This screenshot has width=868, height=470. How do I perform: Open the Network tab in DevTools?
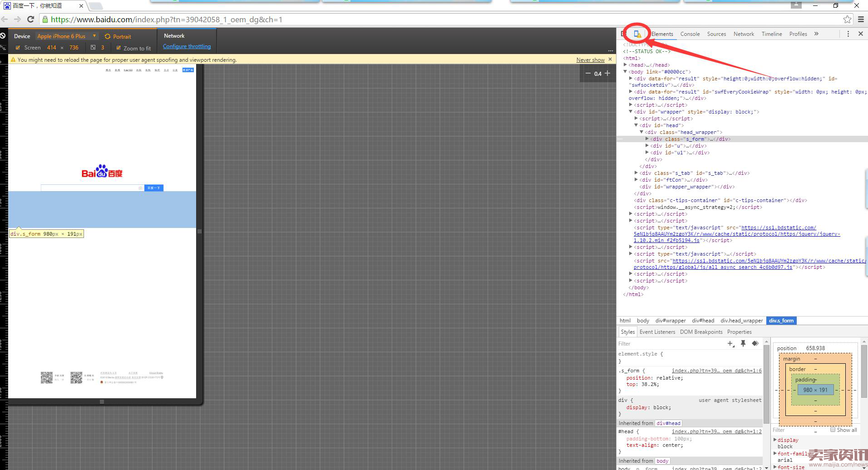tap(744, 34)
